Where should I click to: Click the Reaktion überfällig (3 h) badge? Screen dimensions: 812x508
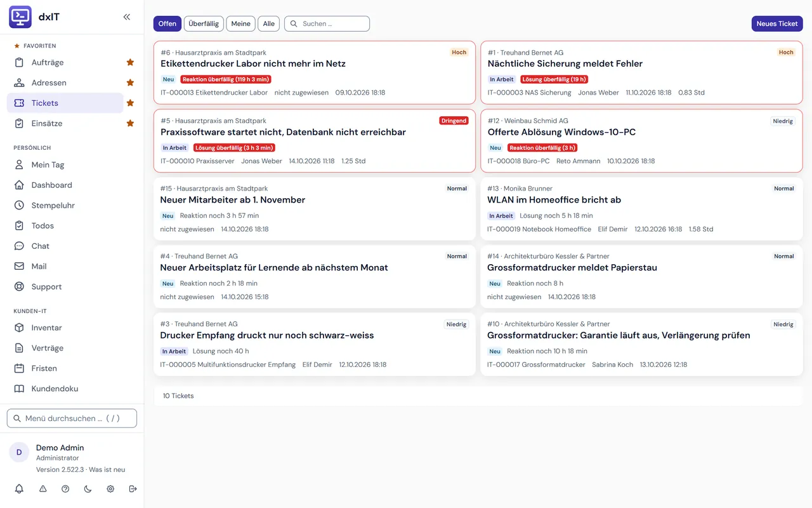click(x=542, y=148)
